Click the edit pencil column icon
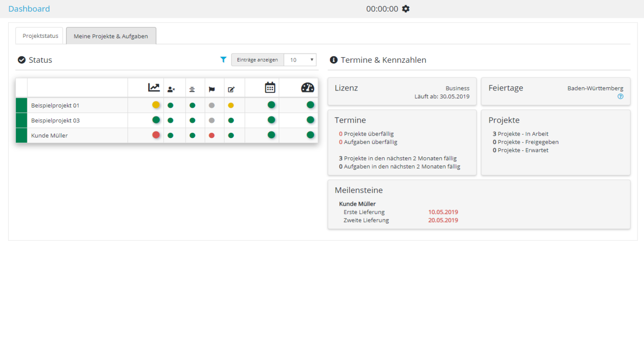This screenshot has height=362, width=644. 231,89
